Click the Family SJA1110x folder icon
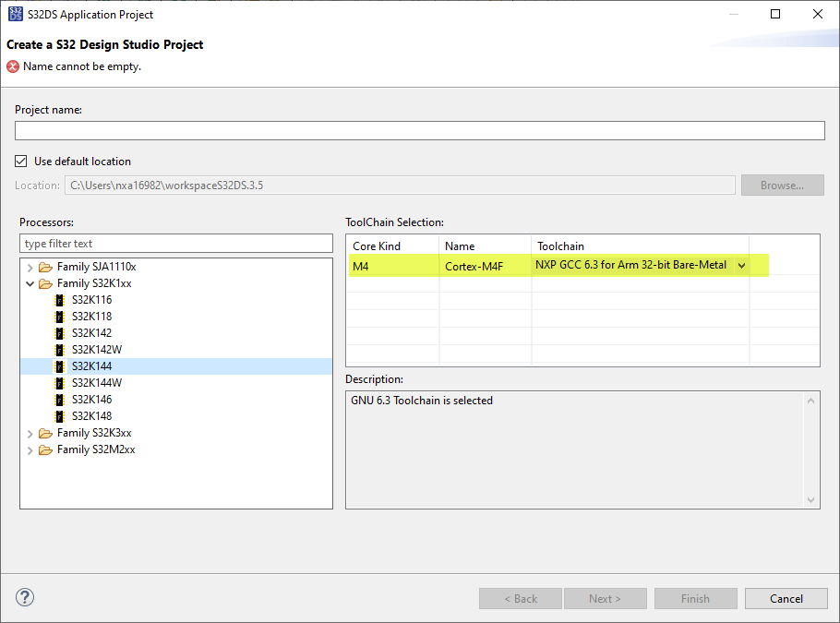The image size is (840, 623). tap(46, 267)
